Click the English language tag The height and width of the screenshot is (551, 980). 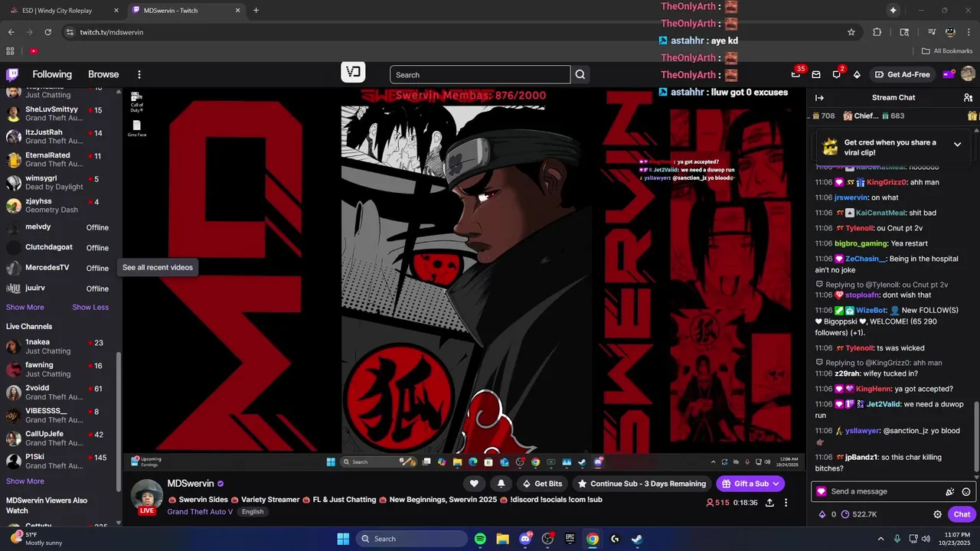[252, 511]
